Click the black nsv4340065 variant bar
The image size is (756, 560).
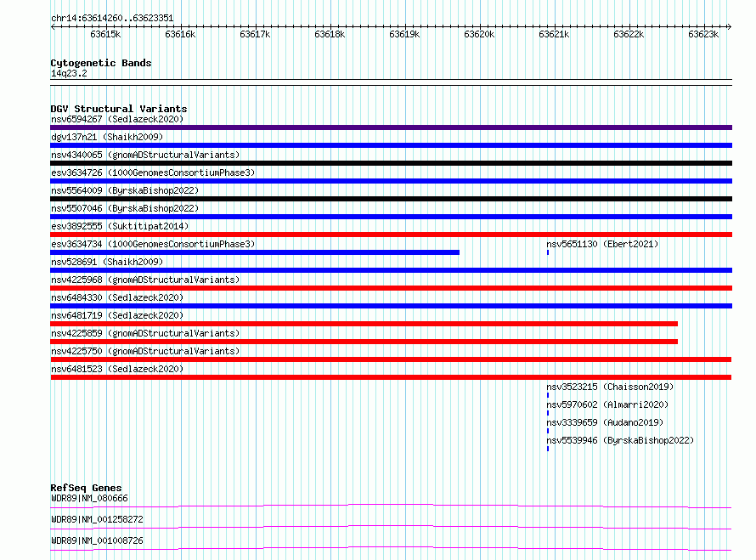[391, 163]
